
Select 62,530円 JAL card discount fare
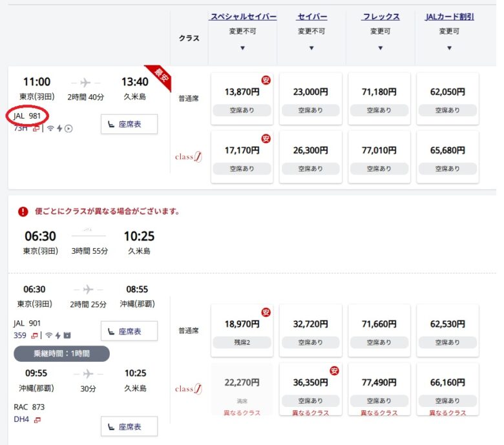tap(448, 331)
